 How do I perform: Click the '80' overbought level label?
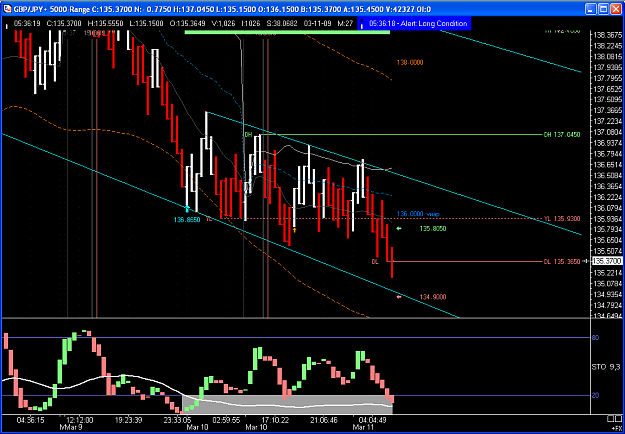coord(597,338)
